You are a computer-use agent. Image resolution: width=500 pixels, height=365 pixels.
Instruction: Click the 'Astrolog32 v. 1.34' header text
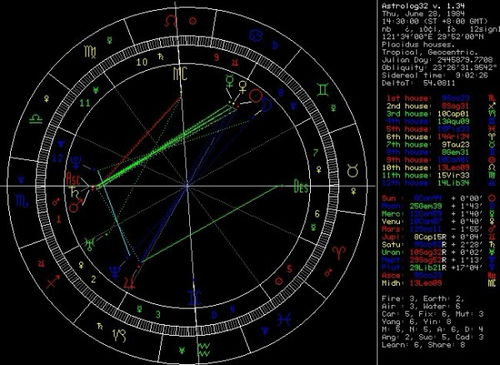tap(423, 6)
